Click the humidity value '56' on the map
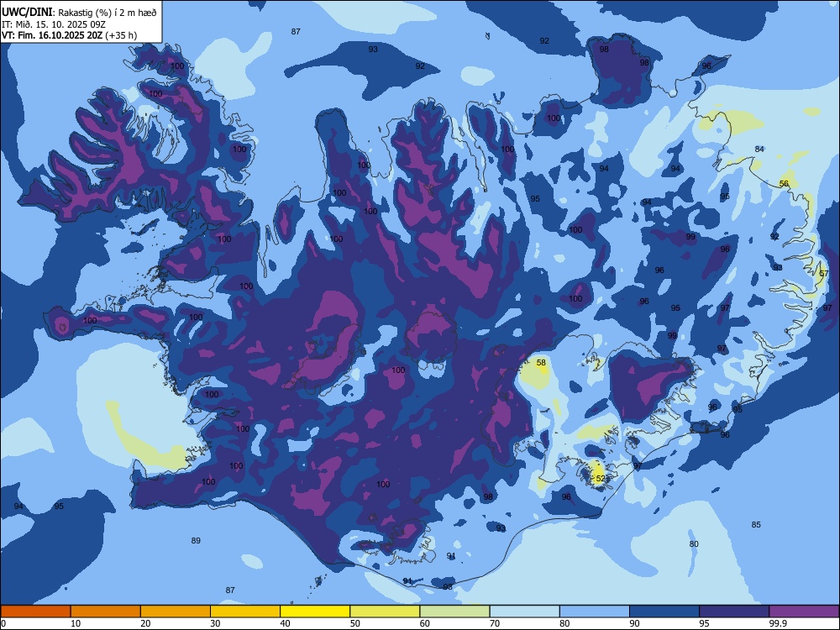The height and width of the screenshot is (630, 840). [x=784, y=184]
